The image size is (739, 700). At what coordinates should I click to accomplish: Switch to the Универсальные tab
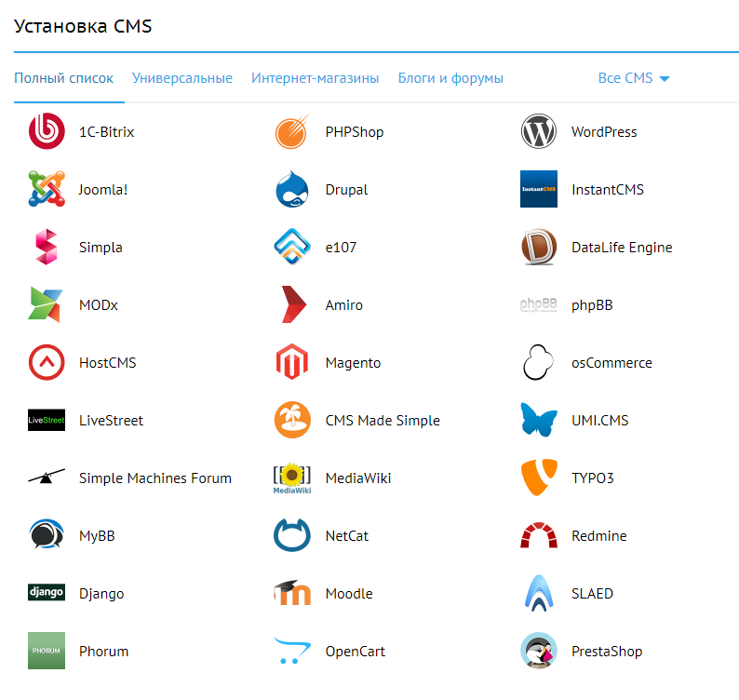(x=181, y=78)
